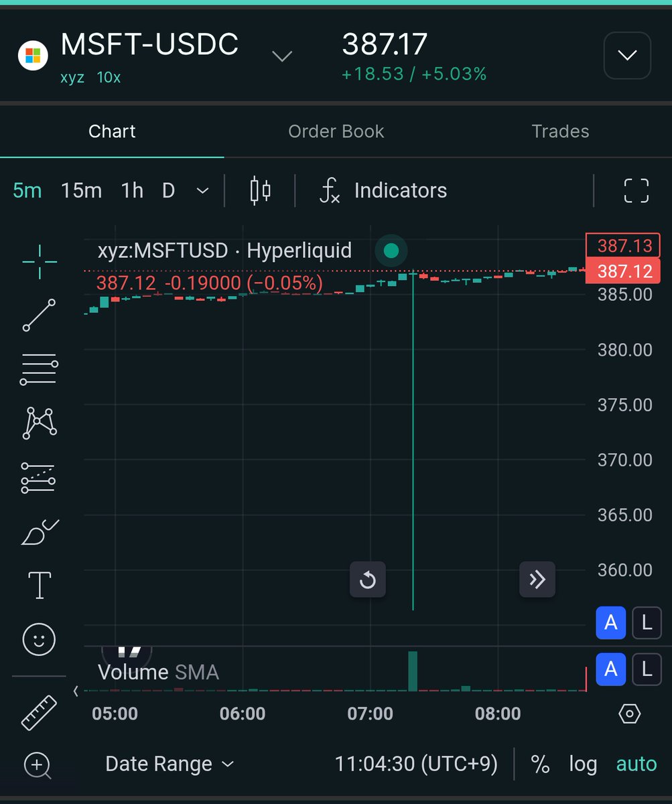Select the D daily timeframe
The image size is (672, 804).
(169, 191)
